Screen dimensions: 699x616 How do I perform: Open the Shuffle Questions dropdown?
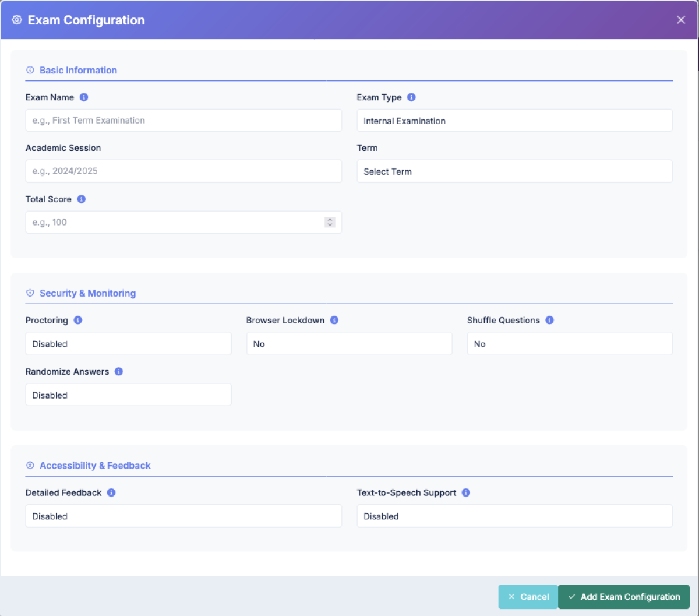[x=570, y=344]
